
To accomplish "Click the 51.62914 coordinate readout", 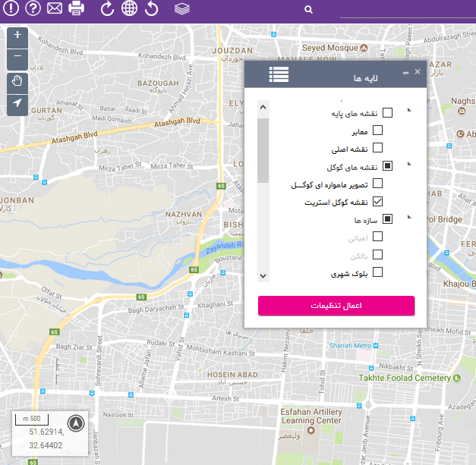I will click(x=47, y=432).
